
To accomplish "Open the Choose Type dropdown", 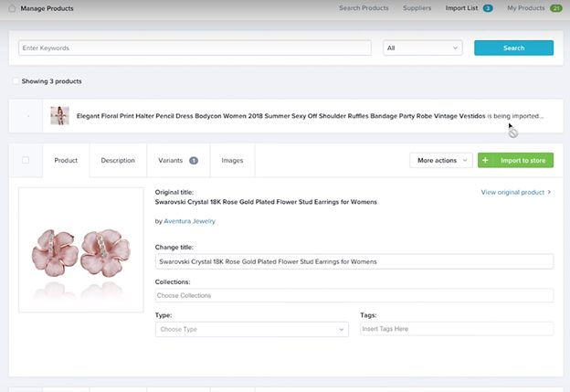I will pyautogui.click(x=251, y=329).
